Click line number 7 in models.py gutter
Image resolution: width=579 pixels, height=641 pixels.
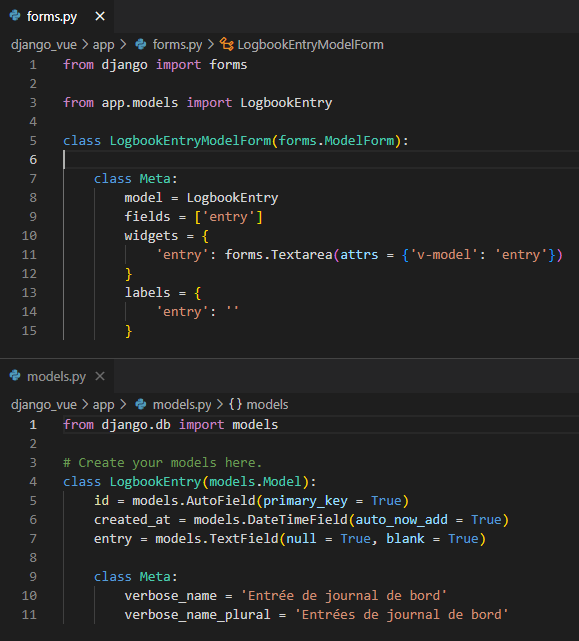33,538
